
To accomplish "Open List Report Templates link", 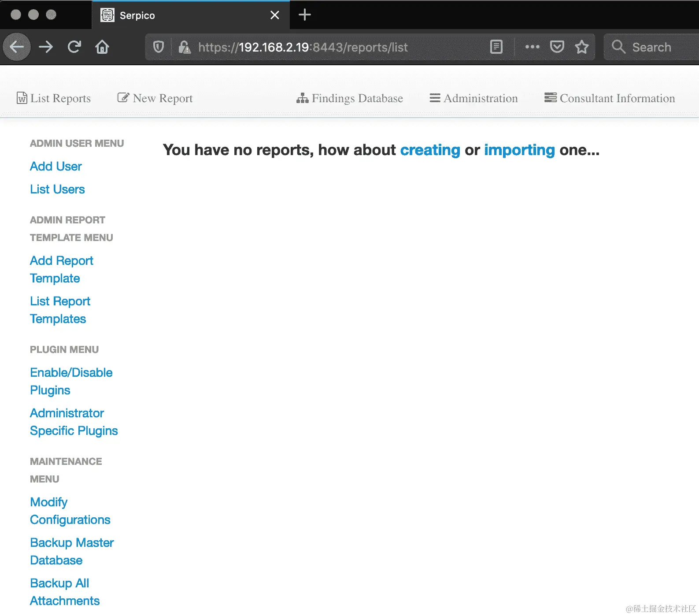I will (60, 310).
